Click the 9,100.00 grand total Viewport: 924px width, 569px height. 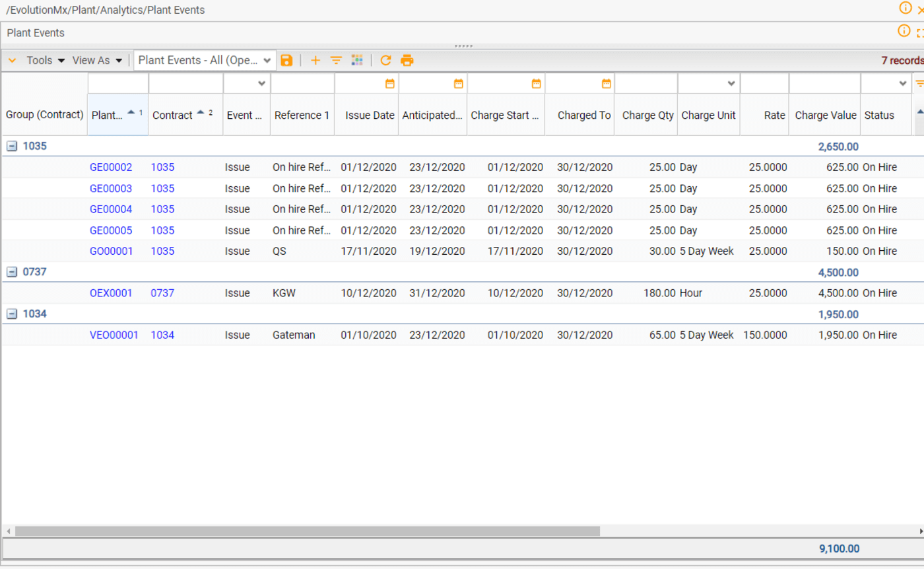point(840,549)
